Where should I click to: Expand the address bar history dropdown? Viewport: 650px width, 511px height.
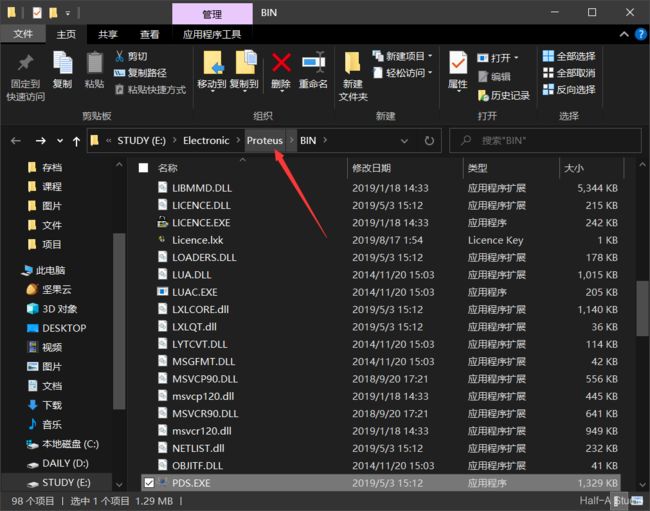click(404, 141)
